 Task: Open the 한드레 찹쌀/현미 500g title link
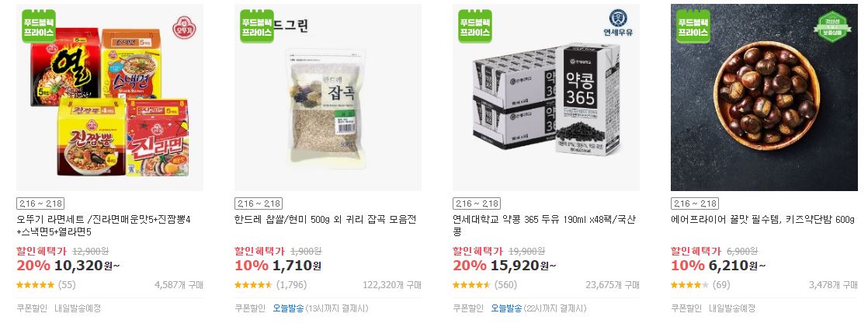click(325, 220)
